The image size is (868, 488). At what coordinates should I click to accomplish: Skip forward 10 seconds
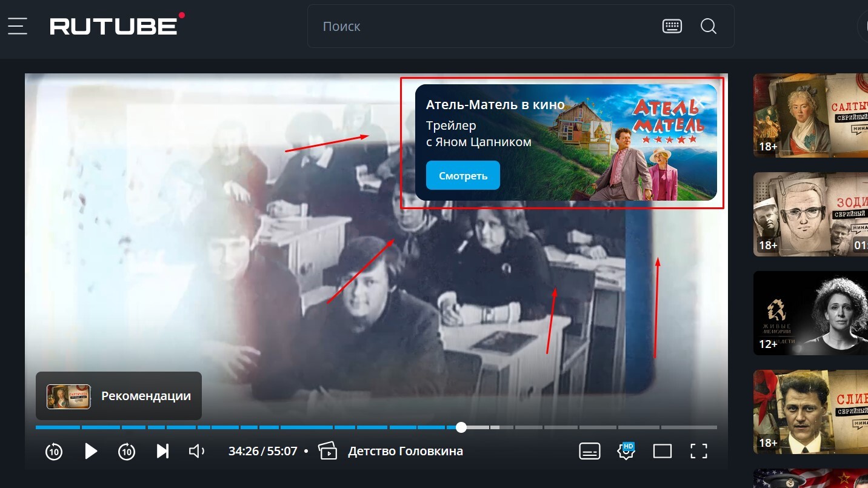tap(126, 451)
